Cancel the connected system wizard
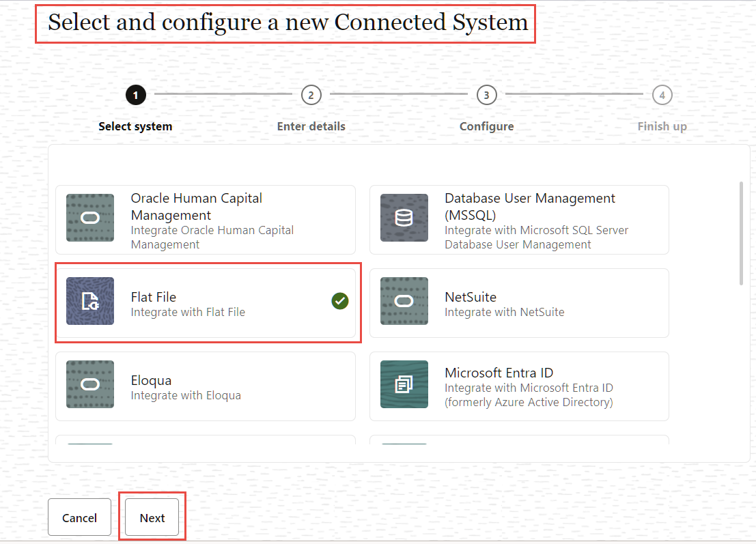 [x=79, y=517]
